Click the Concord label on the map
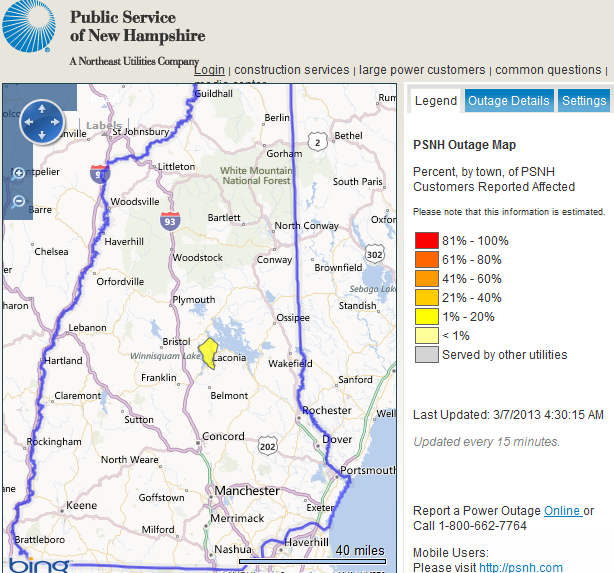 click(223, 436)
